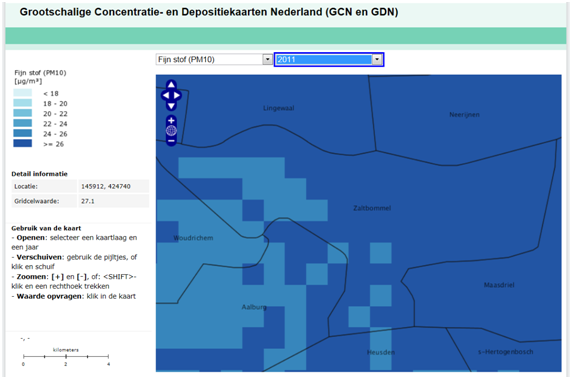Click the Locatie coordinates field

point(114,186)
